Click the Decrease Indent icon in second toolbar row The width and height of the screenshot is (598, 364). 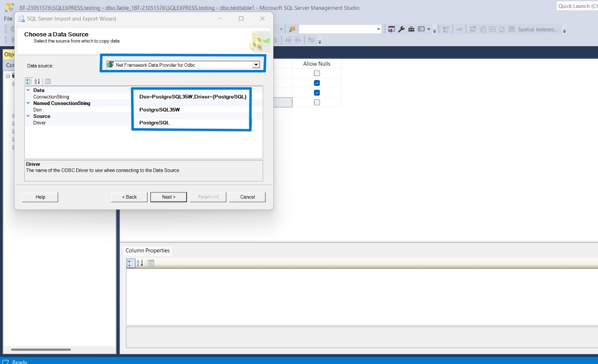(x=288, y=40)
